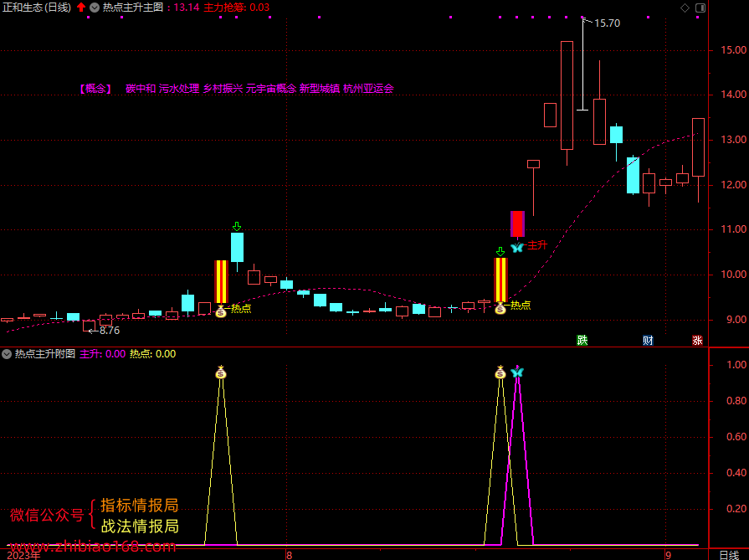Viewport: 749px width, 560px height.
Task: Click the 热点: 0.00 sub-chart readout
Action: point(153,354)
